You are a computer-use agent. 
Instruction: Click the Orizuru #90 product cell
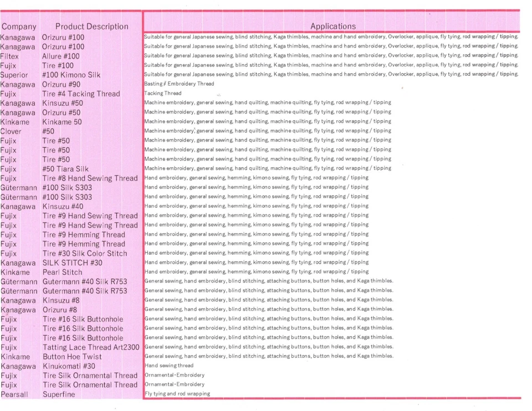[61, 84]
